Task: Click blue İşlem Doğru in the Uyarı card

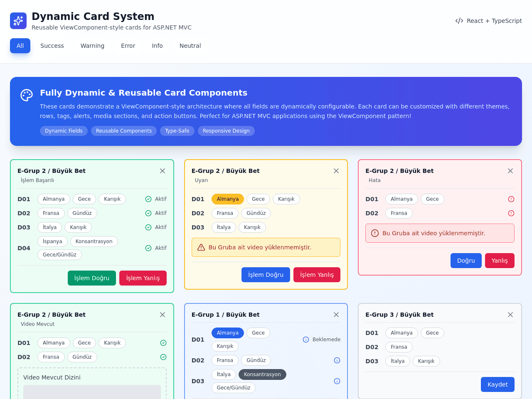Action: click(266, 275)
